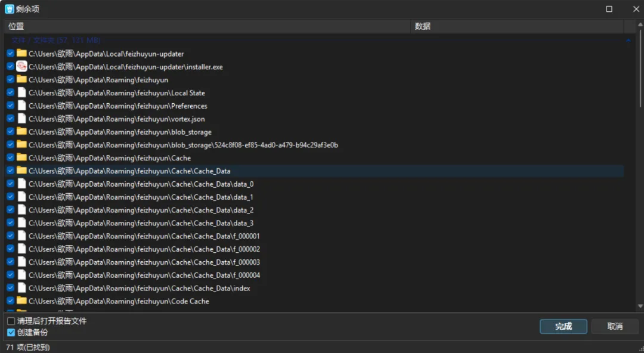This screenshot has width=644, height=353.
Task: Uncheck the Preferences file checkbox
Action: pyautogui.click(x=10, y=106)
